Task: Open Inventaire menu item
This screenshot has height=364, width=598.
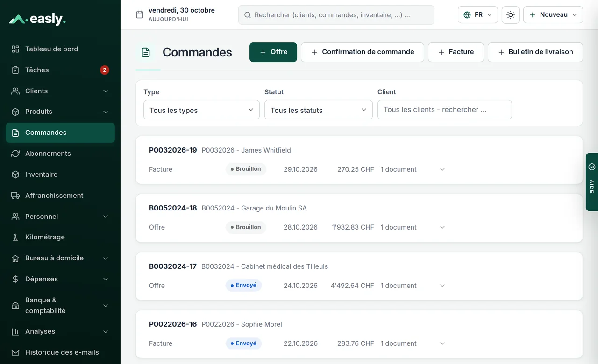Action: 60,175
